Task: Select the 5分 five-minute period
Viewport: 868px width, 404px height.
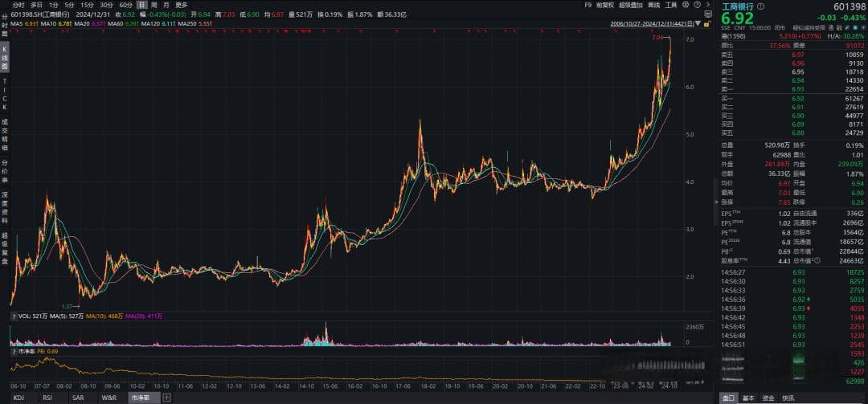Action: 68,5
